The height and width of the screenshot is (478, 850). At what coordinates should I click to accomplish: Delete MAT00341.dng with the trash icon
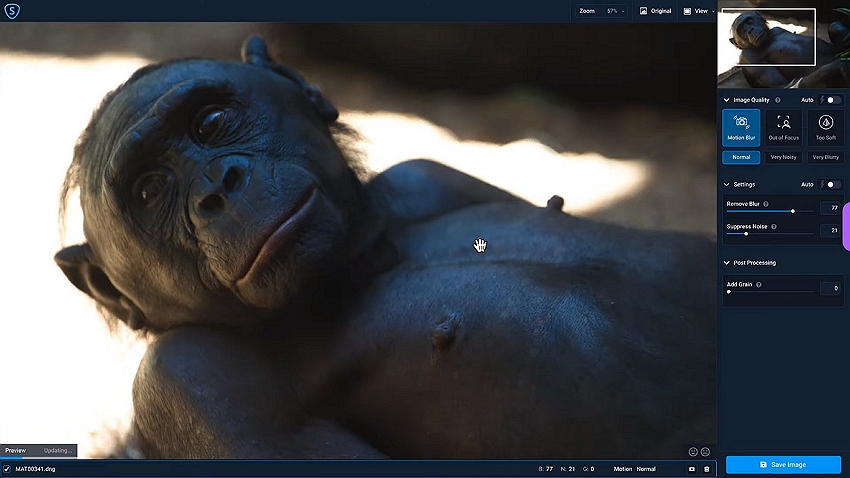707,469
